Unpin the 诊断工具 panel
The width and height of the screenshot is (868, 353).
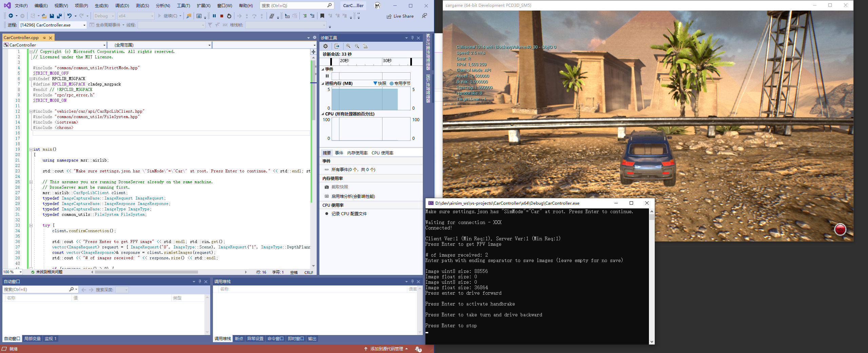click(x=412, y=38)
